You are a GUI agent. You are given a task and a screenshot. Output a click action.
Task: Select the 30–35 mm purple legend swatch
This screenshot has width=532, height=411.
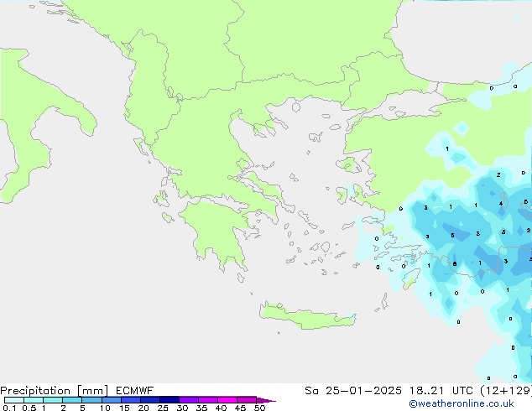(x=190, y=400)
